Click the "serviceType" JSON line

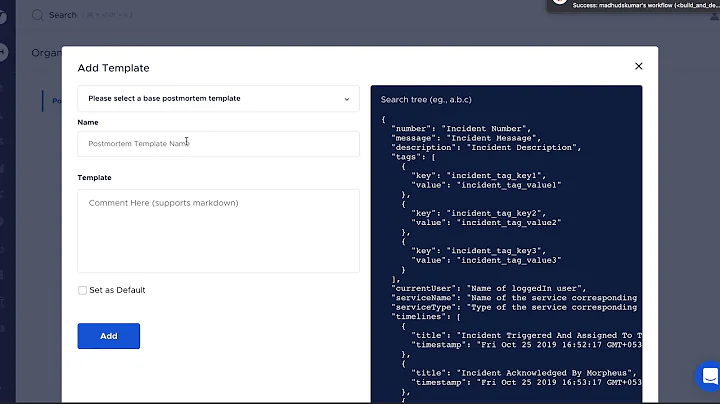click(x=514, y=307)
